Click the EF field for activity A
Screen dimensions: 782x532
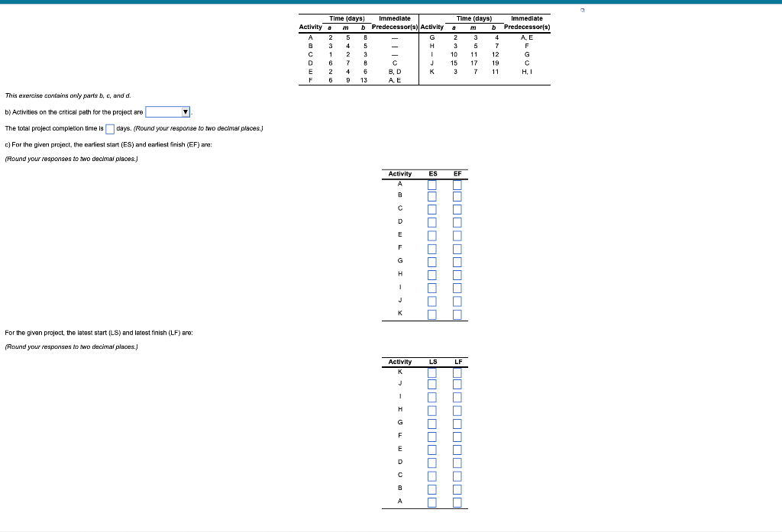457,185
